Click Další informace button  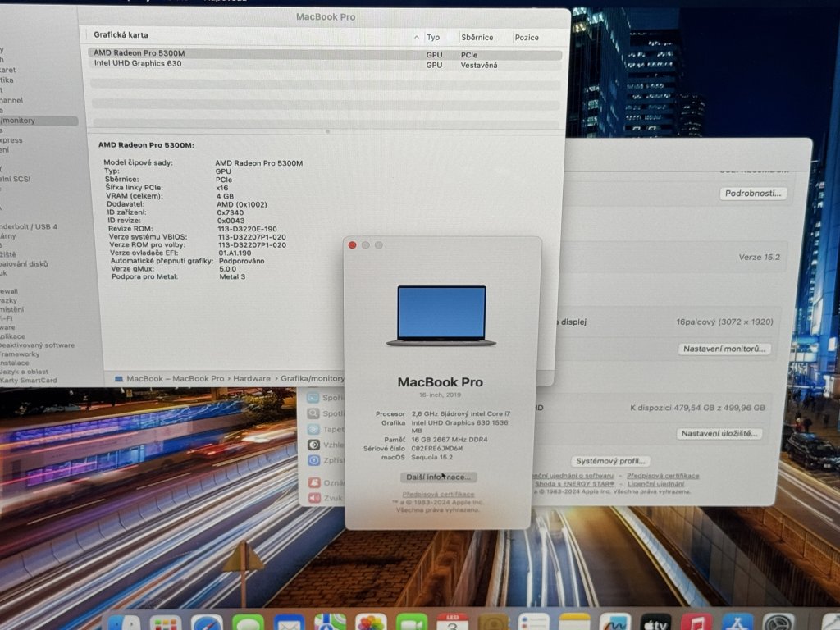click(x=438, y=477)
